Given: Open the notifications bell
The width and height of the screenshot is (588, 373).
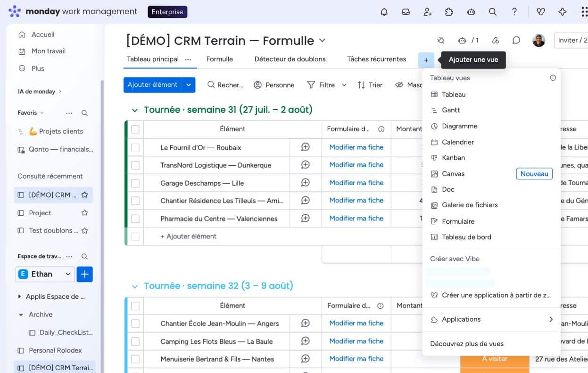Looking at the screenshot, I should 384,12.
